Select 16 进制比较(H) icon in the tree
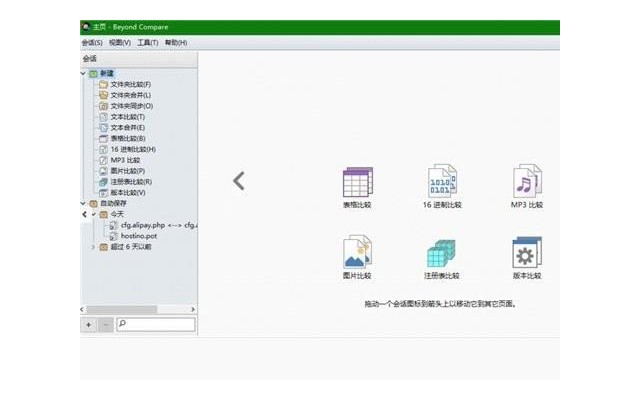The image size is (640, 400). coord(103,149)
